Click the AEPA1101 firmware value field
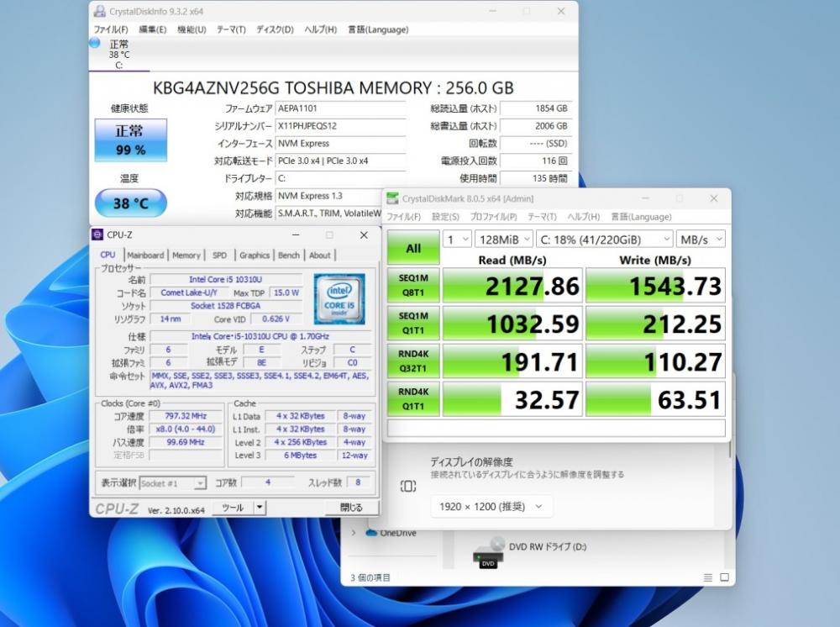 [340, 108]
